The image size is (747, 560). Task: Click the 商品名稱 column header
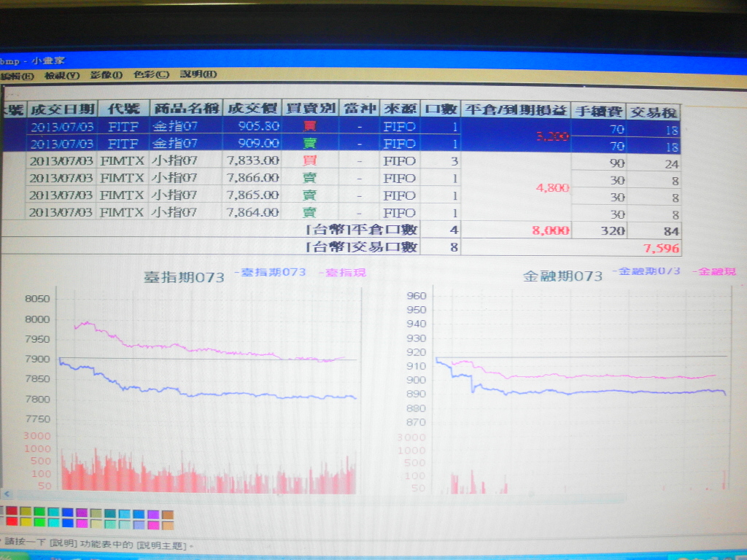point(186,108)
